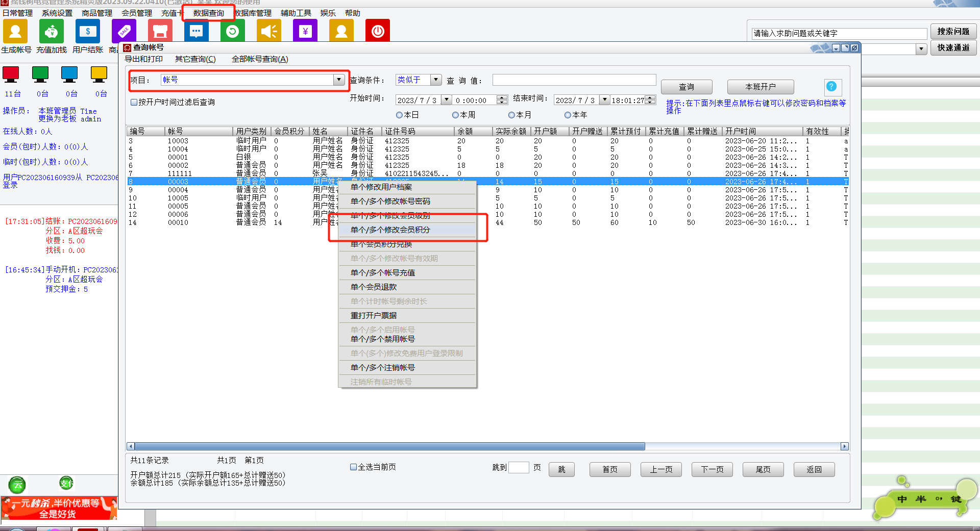Open the 开始时间 date picker dropdown
Screen dimensions: 980x531
coord(447,100)
